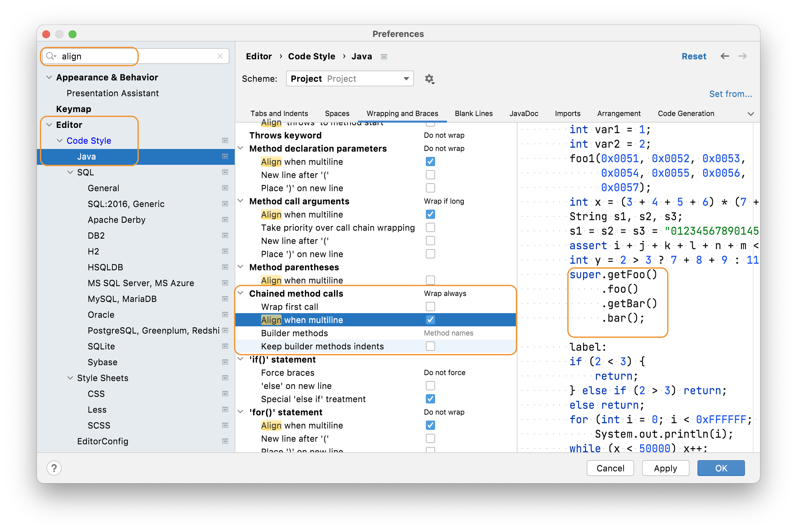Image resolution: width=797 pixels, height=532 pixels.
Task: Show hidden tabs with chevron icon
Action: (751, 114)
